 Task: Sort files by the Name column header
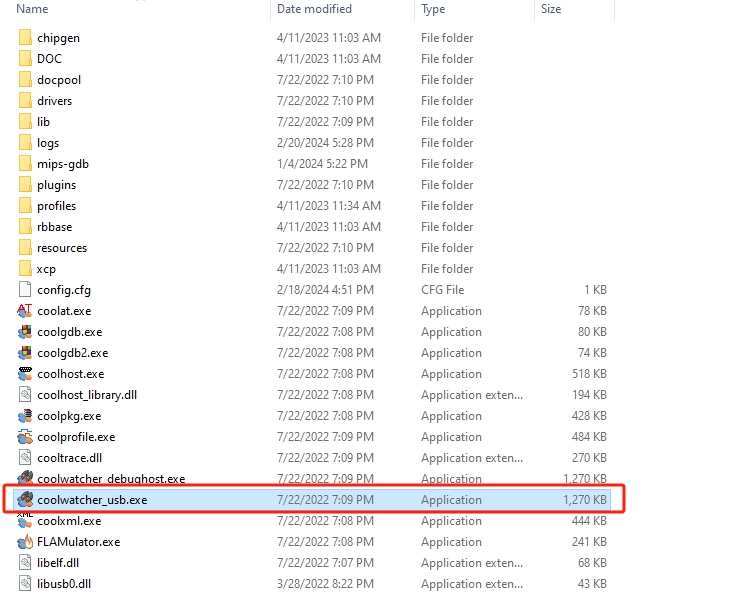33,9
